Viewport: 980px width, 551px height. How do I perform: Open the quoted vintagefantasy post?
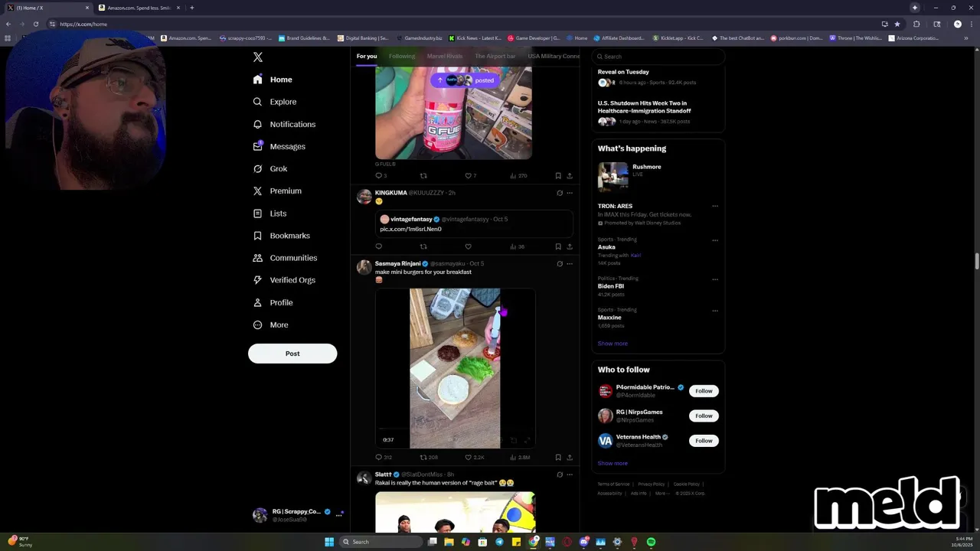pos(474,223)
